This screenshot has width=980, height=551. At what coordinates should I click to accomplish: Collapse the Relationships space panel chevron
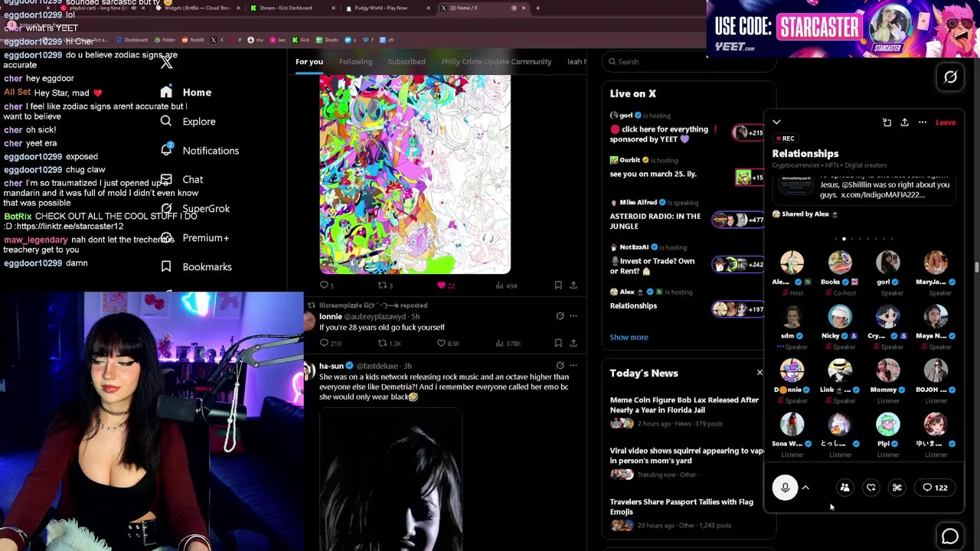[x=776, y=122]
